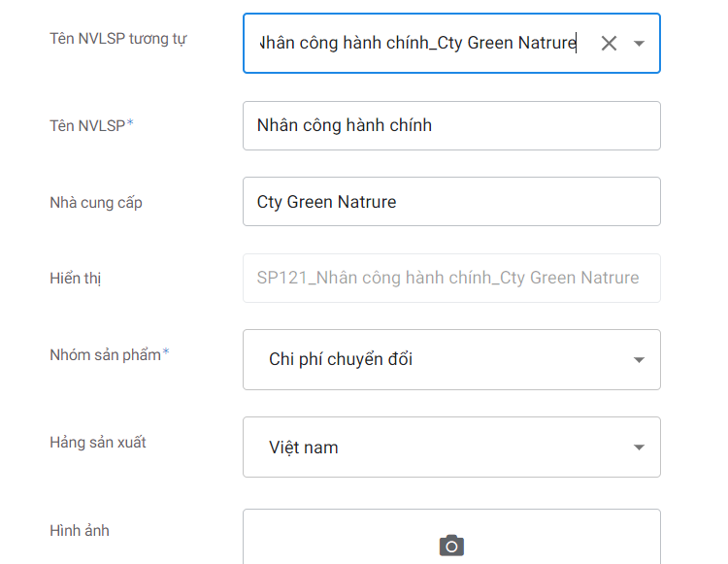Open the Nhóm sản phẩm dropdown arrow
The image size is (728, 564).
(639, 360)
